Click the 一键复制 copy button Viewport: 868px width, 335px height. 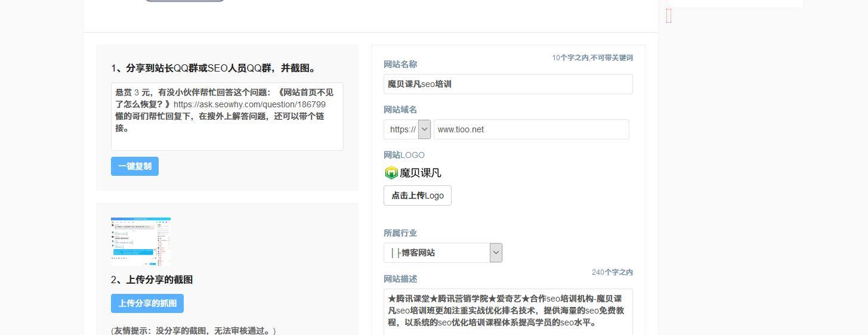[x=135, y=166]
